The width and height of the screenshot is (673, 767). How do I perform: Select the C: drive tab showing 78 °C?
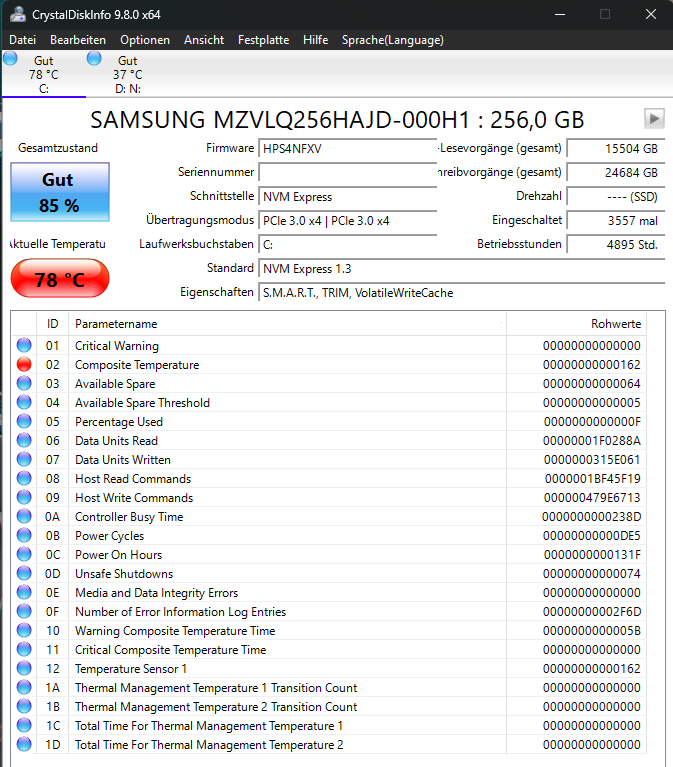tap(44, 74)
